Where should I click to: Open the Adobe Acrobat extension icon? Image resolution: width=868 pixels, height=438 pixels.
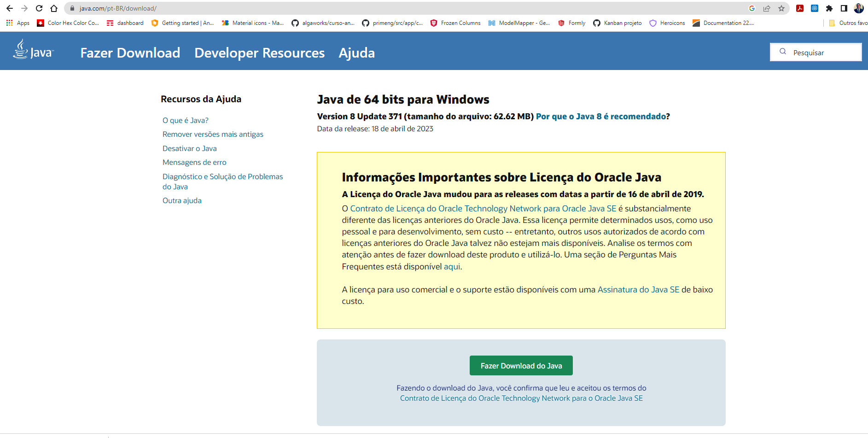click(x=800, y=8)
